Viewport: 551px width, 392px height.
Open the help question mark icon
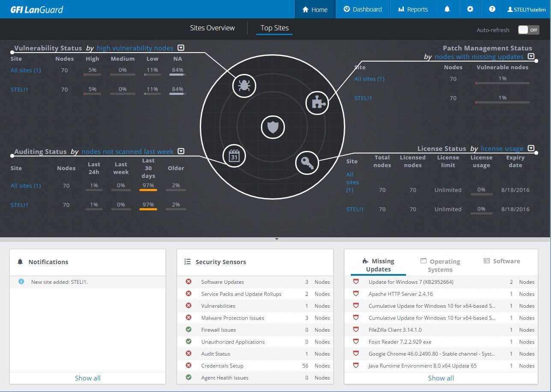pyautogui.click(x=492, y=9)
